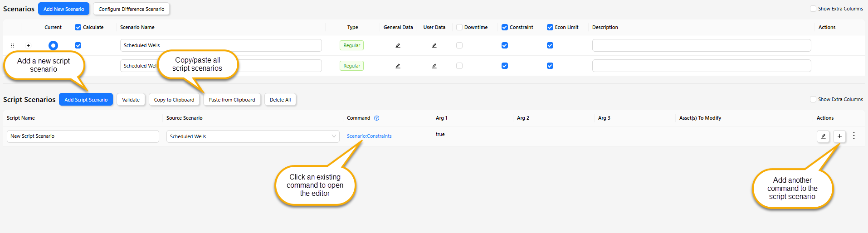Open the three-dot actions menu for script scenario
Screen dimensions: 868x233
[x=854, y=136]
